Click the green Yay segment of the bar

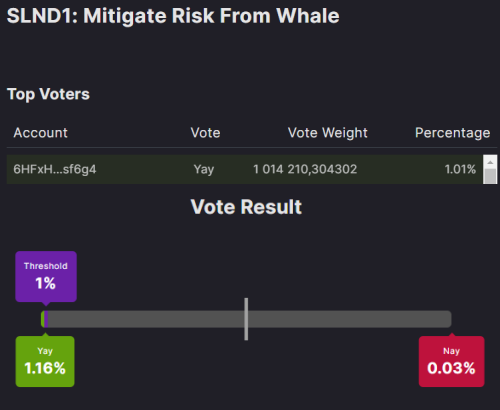tap(43, 319)
